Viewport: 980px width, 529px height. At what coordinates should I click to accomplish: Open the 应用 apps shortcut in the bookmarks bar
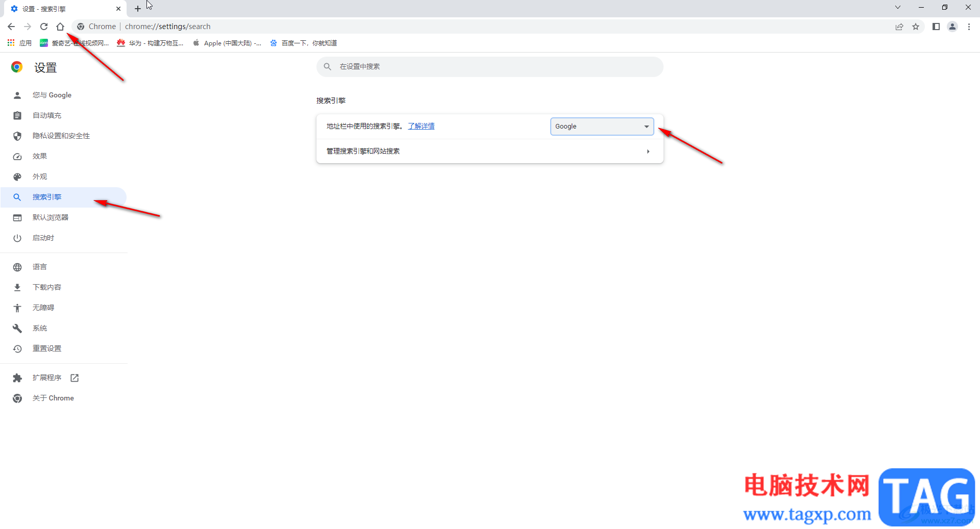(x=19, y=43)
